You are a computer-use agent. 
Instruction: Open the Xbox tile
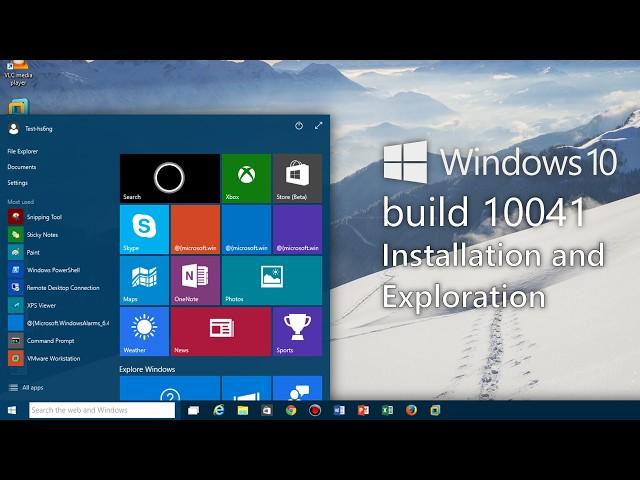[247, 178]
